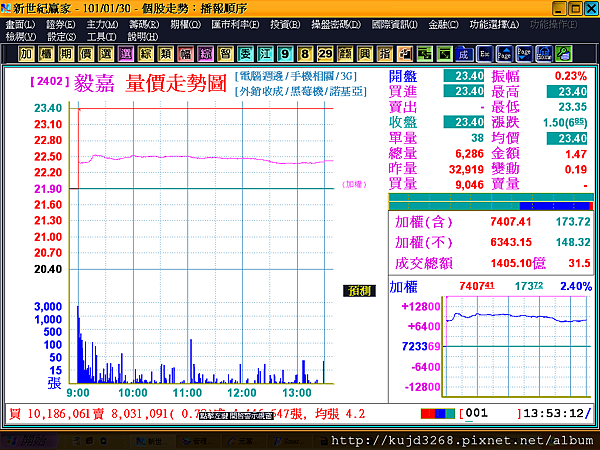Click the 預測 (forecast) button
This screenshot has height=450, width=600.
coord(359,291)
